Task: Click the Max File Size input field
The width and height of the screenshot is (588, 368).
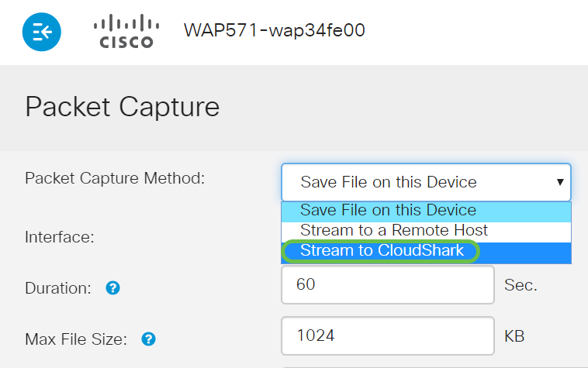Action: coord(387,336)
